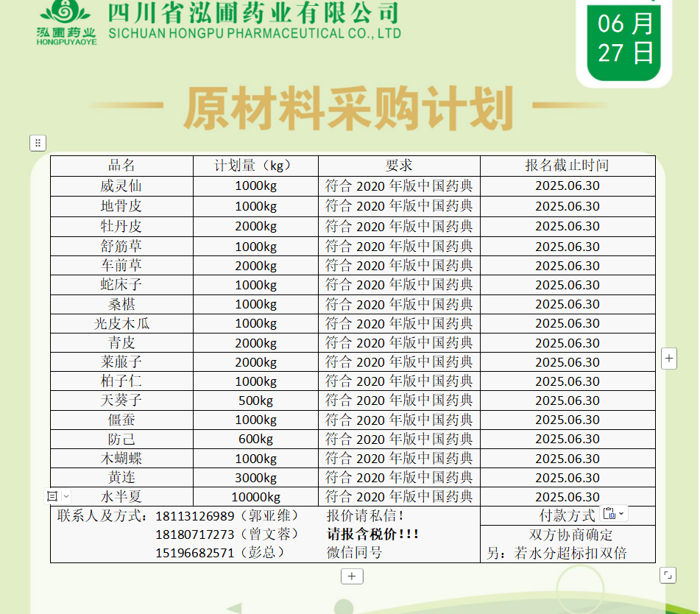Click the row layout icon beside 水半夏
The height and width of the screenshot is (614, 700).
click(x=52, y=496)
